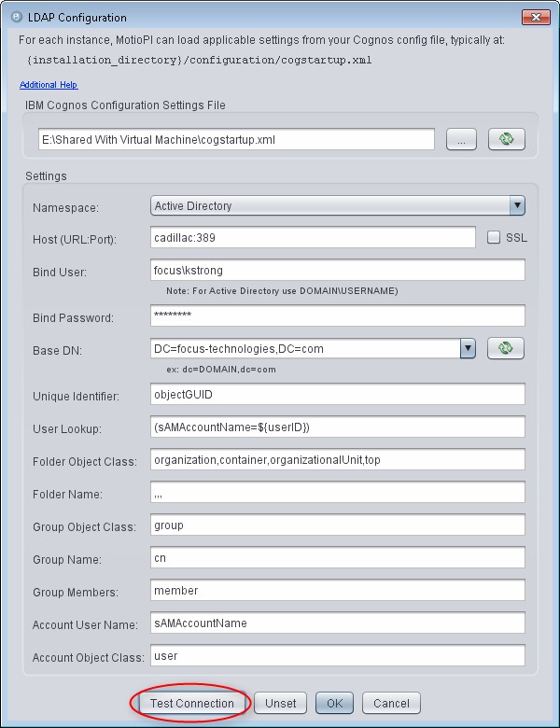
Task: Click the Group Object Class field
Action: [338, 525]
